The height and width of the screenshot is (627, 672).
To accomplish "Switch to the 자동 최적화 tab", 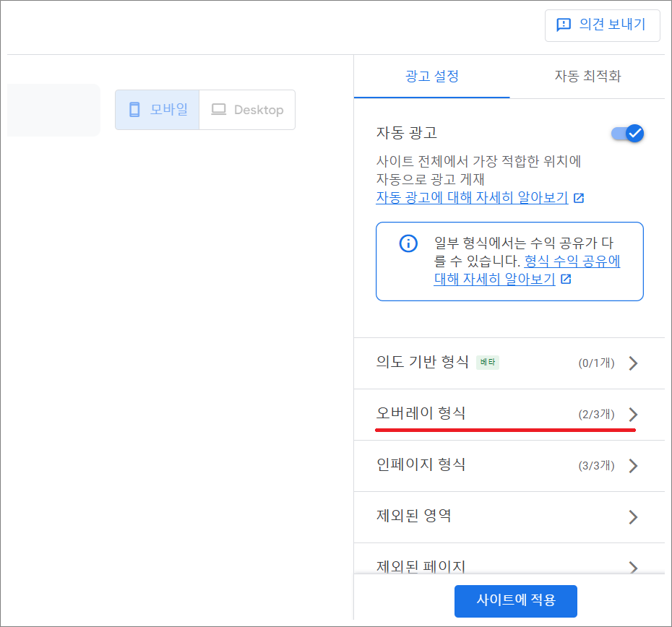I will click(587, 77).
